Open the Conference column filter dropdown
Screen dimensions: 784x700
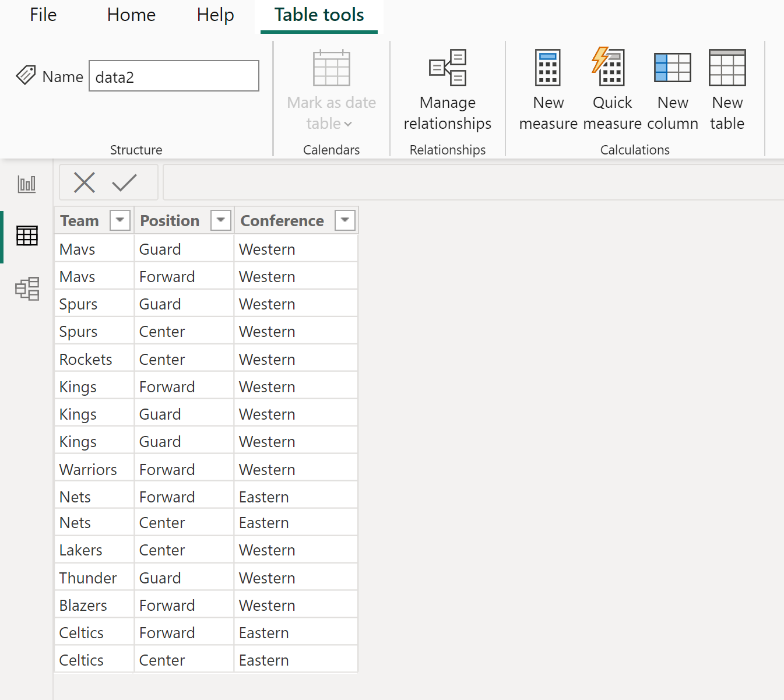(345, 220)
